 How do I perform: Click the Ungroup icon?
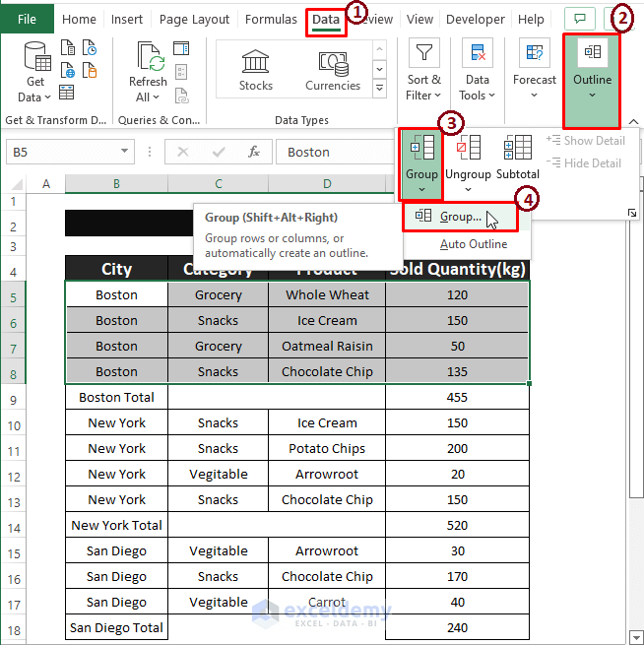tap(469, 148)
